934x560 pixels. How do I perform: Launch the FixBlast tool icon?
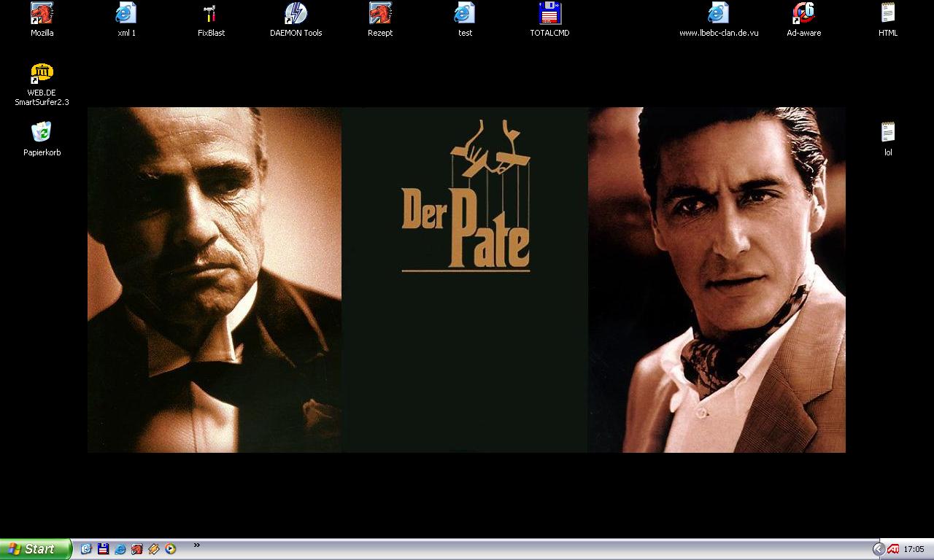click(211, 13)
